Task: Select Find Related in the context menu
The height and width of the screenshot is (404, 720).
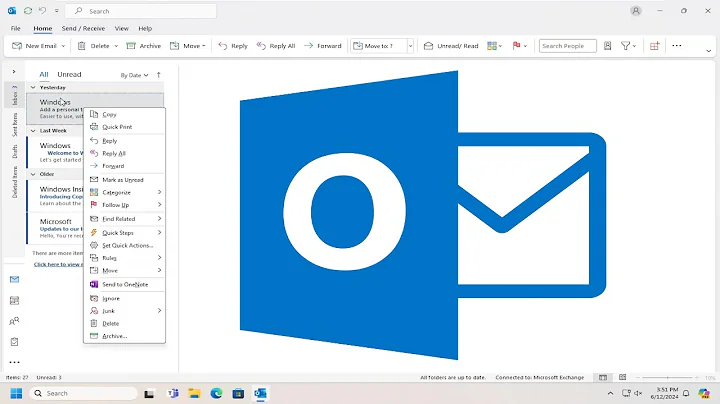Action: (124, 219)
